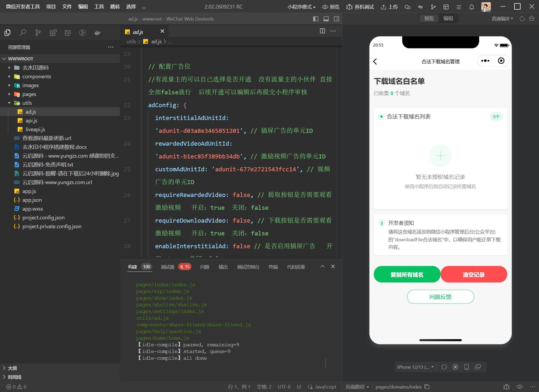
Task: Open the cloud development icon in top toolbar
Action: [407, 7]
